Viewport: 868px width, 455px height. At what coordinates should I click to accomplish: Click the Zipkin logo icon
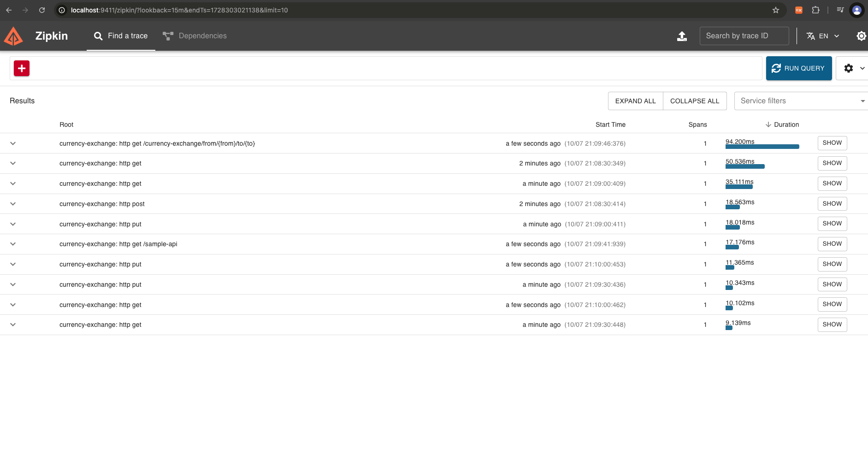[x=13, y=36]
